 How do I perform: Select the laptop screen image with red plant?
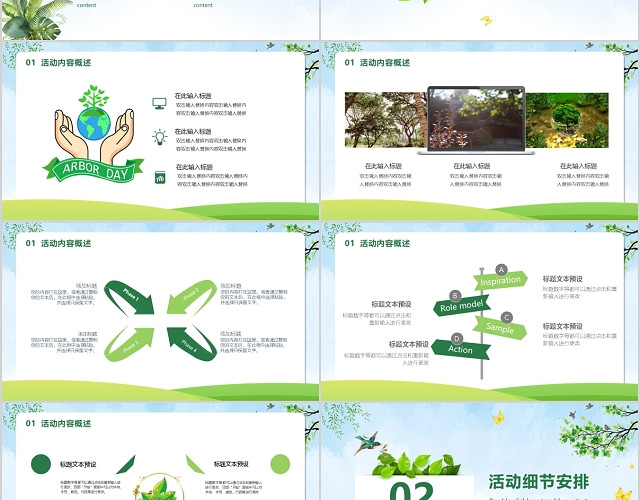click(476, 119)
